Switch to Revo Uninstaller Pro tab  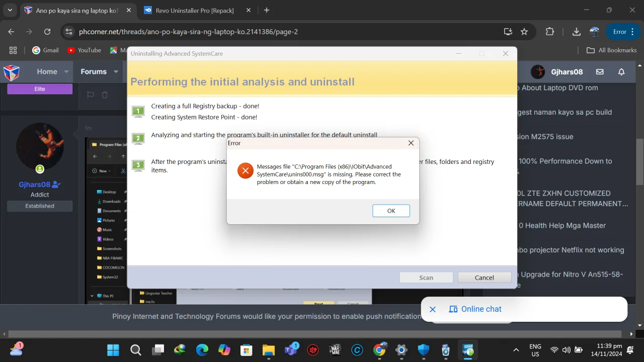(x=194, y=10)
